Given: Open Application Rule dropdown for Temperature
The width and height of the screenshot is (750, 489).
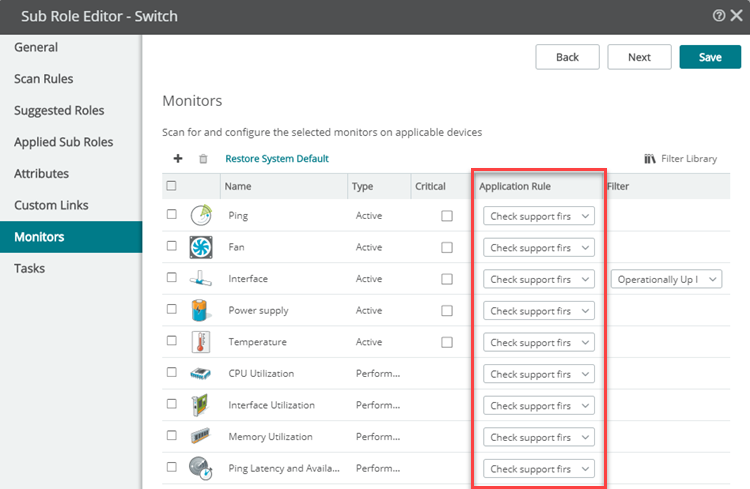Looking at the screenshot, I should 539,342.
